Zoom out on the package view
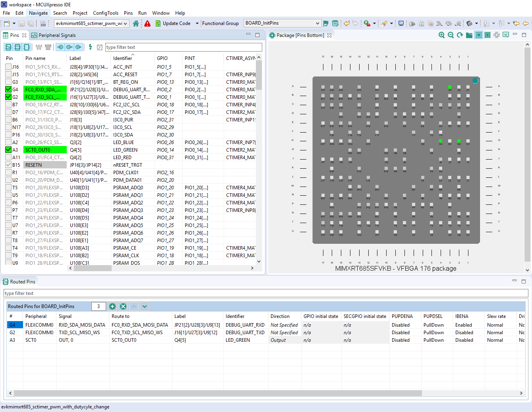The height and width of the screenshot is (412, 532). pos(451,35)
